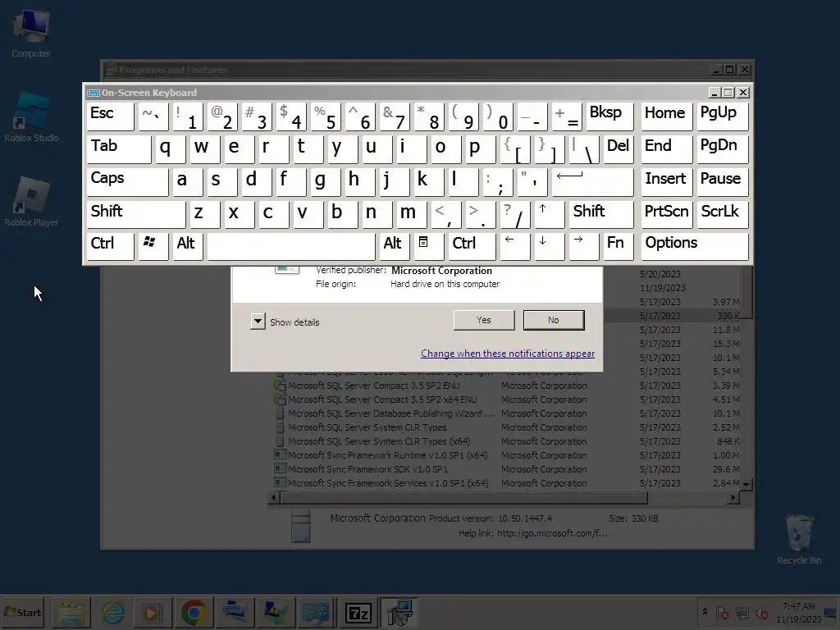
Task: Click the Pause key
Action: tap(722, 182)
